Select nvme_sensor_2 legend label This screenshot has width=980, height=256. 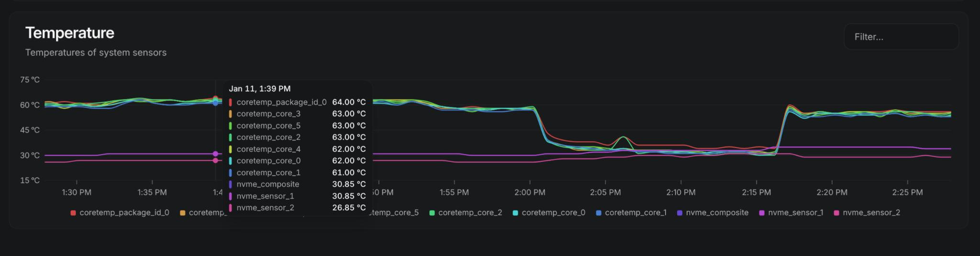871,213
